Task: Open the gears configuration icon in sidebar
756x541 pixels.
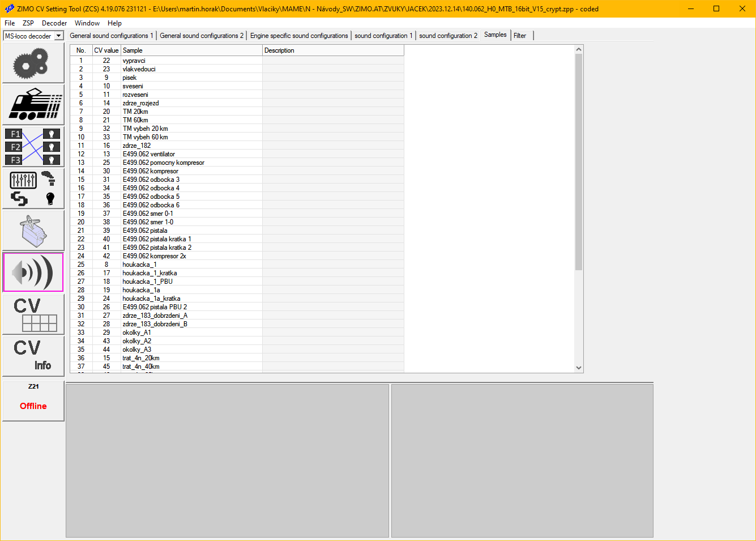Action: pyautogui.click(x=33, y=63)
